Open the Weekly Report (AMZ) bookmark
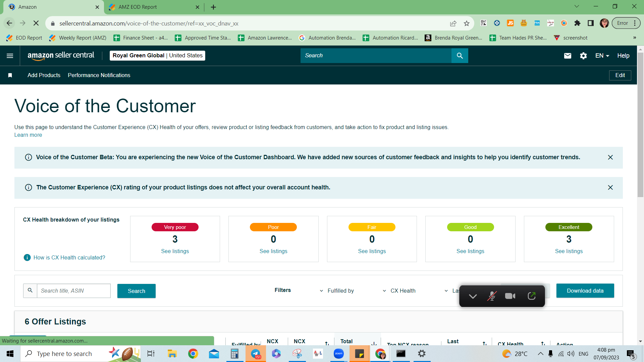644x362 pixels. coord(78,38)
